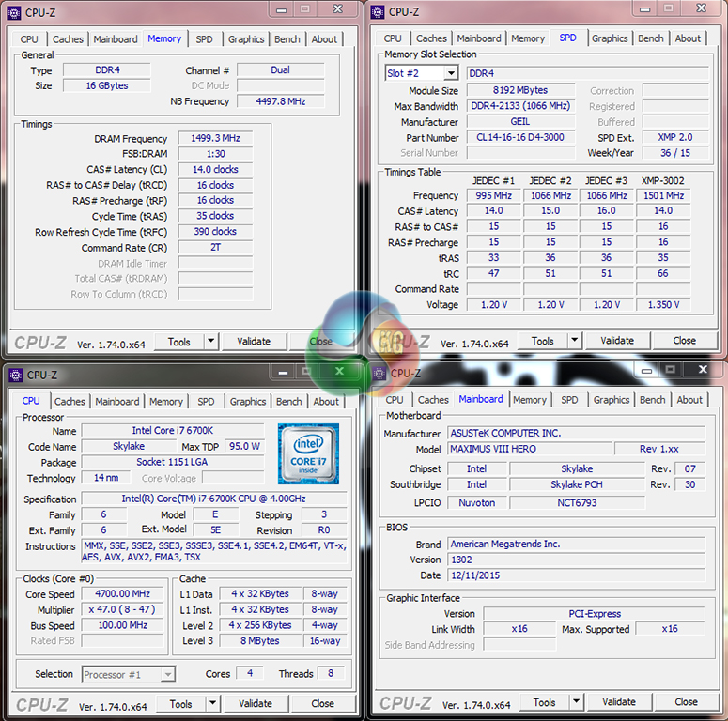Select CPU tab in Mainboard window

tap(395, 400)
